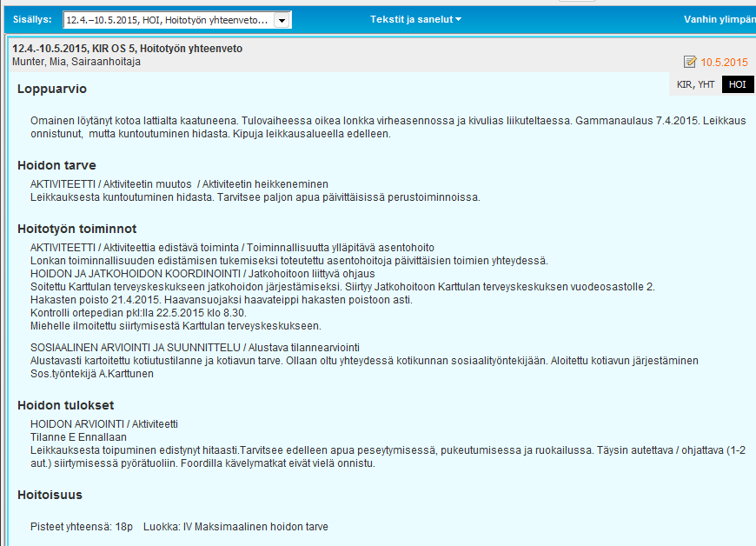Click the Hoitoisuus heading
Viewport: 756px width, 546px height.
(x=50, y=495)
